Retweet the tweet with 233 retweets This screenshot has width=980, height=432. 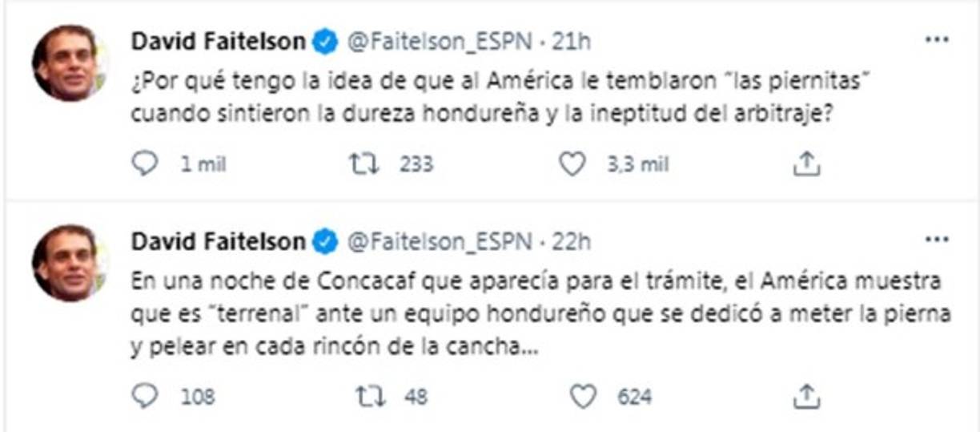click(x=365, y=164)
